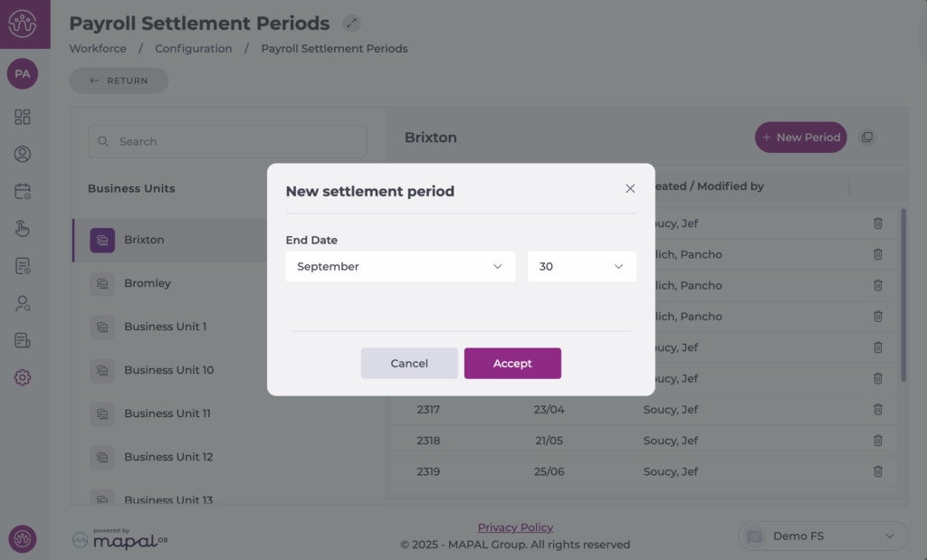Open the dashboard grid icon in sidebar
The image size is (927, 560).
coord(23,117)
